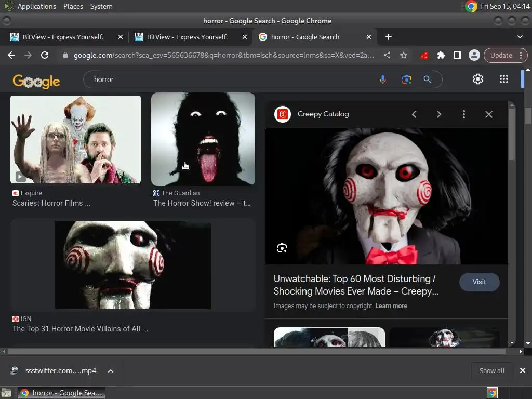Select the horror - Google Search tab
Viewport: 532px width, 399px height.
coord(305,37)
